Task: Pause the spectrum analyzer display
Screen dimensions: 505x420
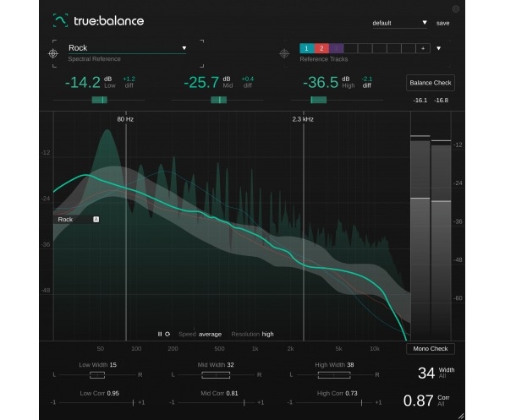Action: coord(159,334)
